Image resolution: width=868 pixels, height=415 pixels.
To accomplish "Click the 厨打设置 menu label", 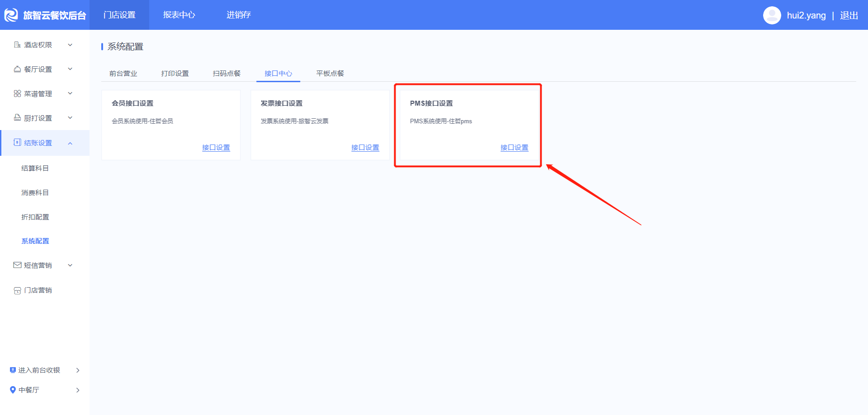I will (38, 118).
